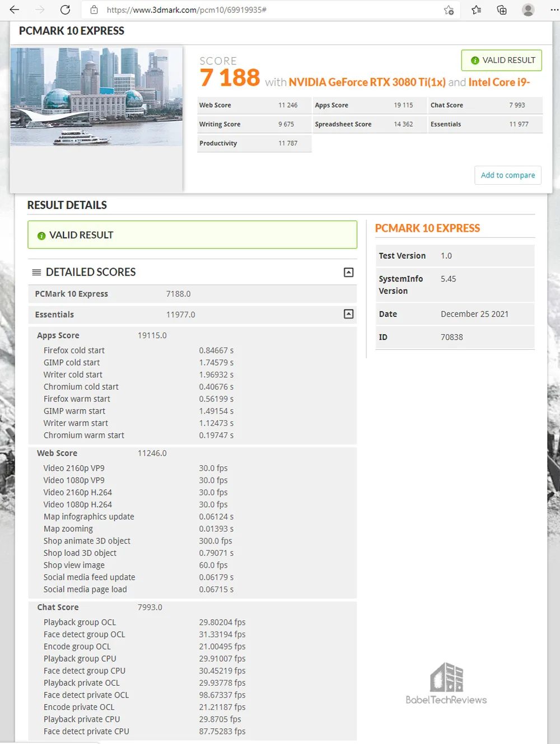560x744 pixels.
Task: Click the Date December 25 2021 row
Action: [x=455, y=314]
